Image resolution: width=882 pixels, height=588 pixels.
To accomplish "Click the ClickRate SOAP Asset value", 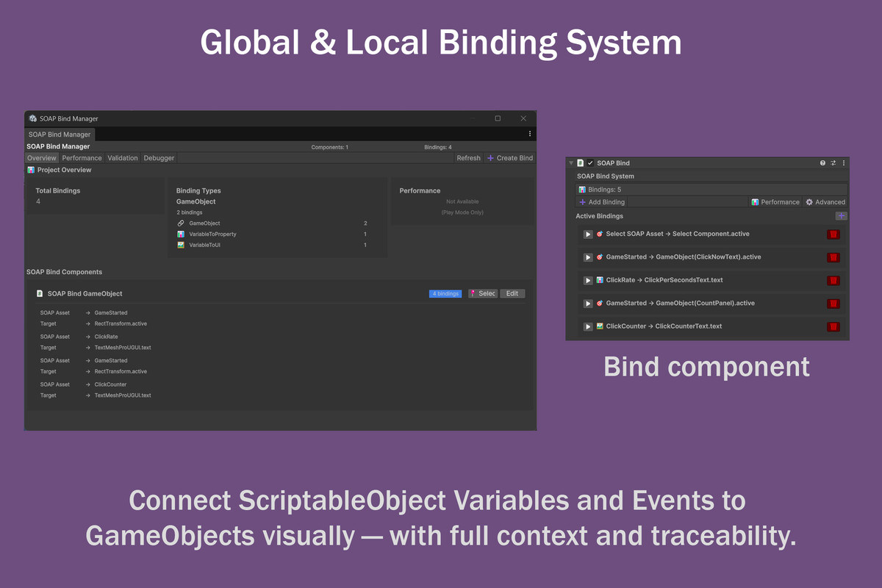I will click(x=106, y=337).
